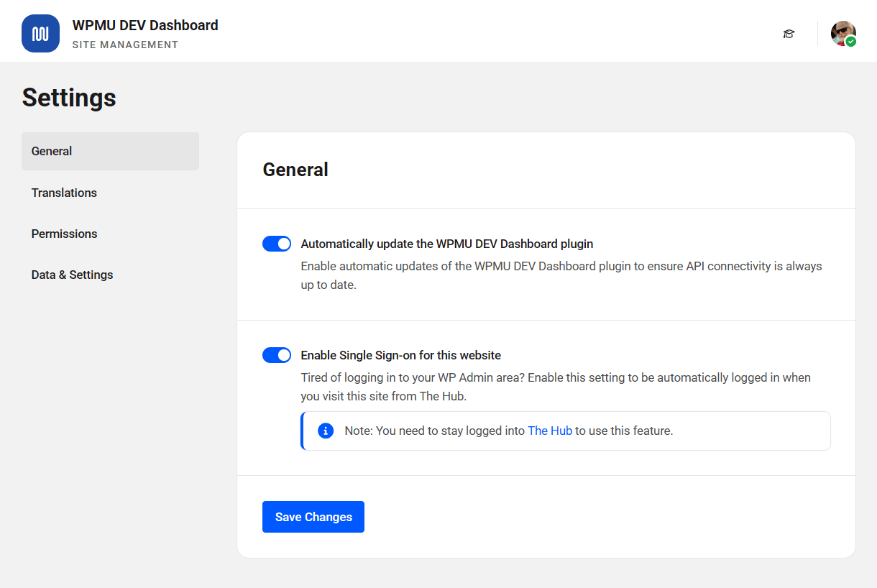This screenshot has height=588, width=877.
Task: Click the blue info icon in the note
Action: [326, 431]
